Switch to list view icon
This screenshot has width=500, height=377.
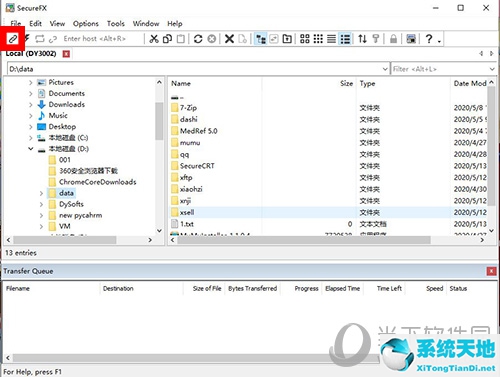point(331,39)
